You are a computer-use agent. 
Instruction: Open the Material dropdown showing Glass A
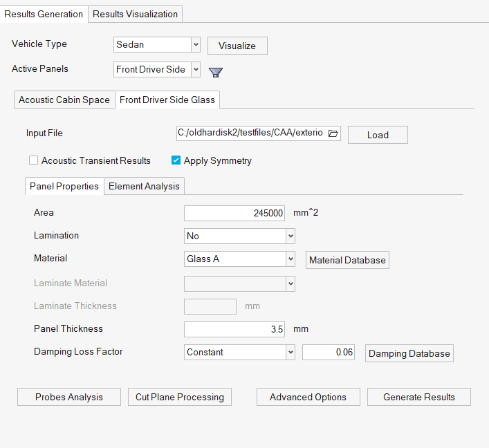coord(290,259)
